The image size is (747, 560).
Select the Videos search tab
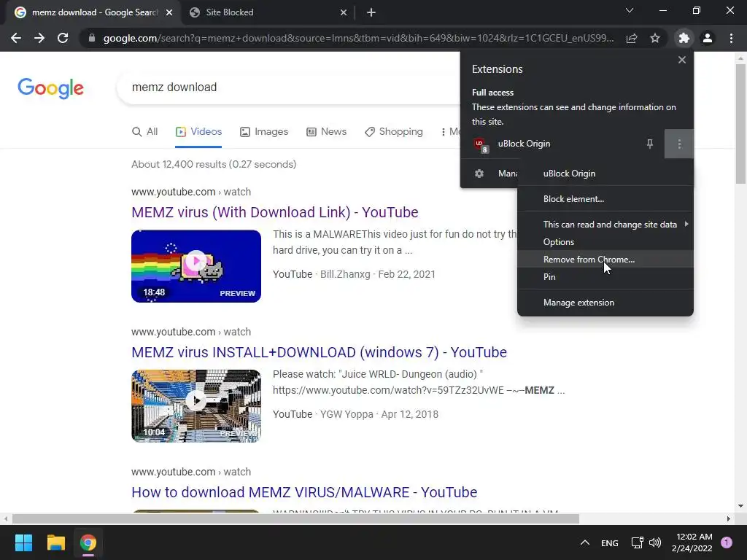pyautogui.click(x=198, y=132)
